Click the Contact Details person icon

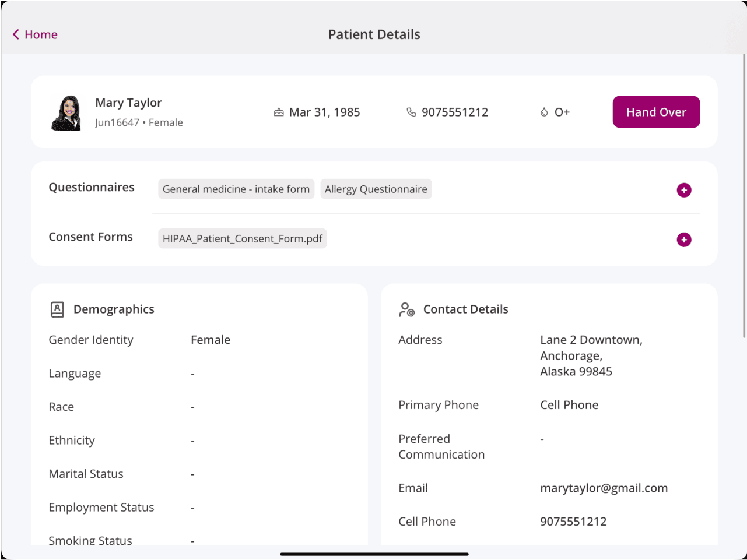pos(406,309)
